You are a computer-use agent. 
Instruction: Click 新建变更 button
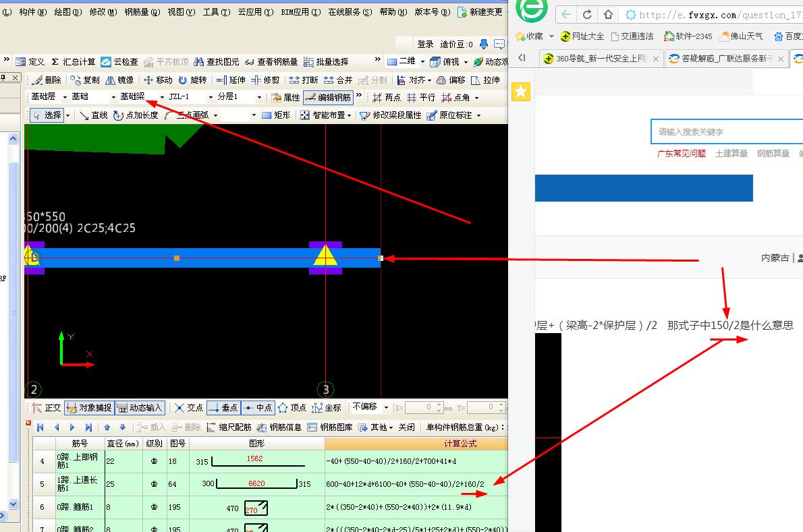[480, 11]
